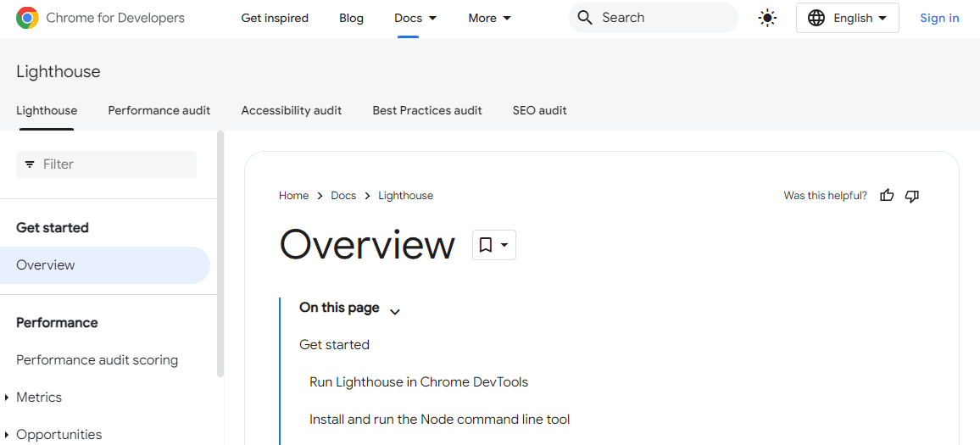
Task: Switch to the Performance audit tab
Action: pos(159,111)
